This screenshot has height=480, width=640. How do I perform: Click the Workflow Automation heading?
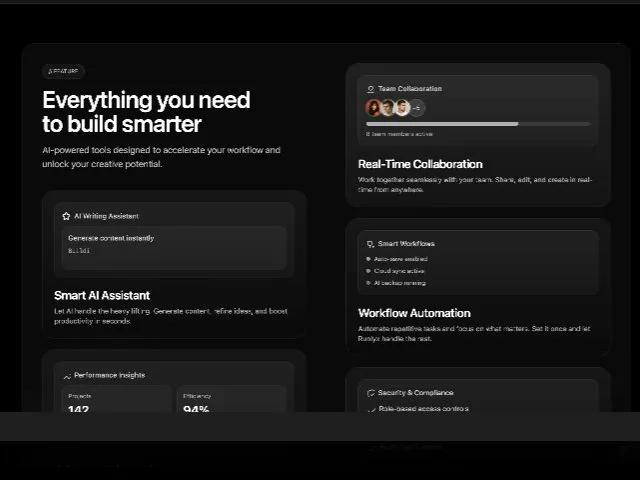[x=414, y=313]
